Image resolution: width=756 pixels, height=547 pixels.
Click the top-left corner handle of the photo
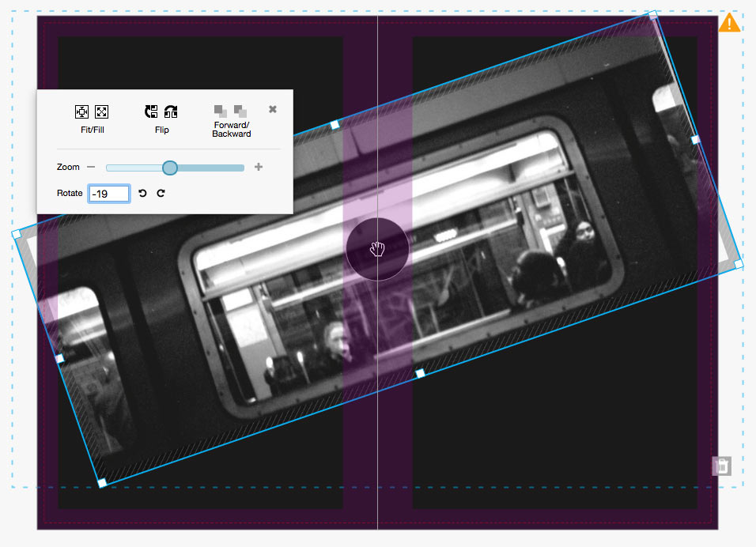click(x=16, y=233)
